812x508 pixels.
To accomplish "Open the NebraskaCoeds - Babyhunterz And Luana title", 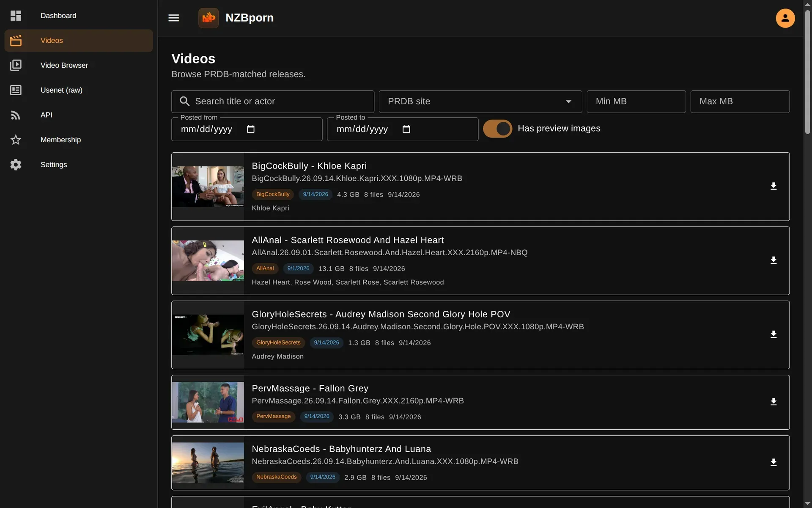I will pos(341,449).
